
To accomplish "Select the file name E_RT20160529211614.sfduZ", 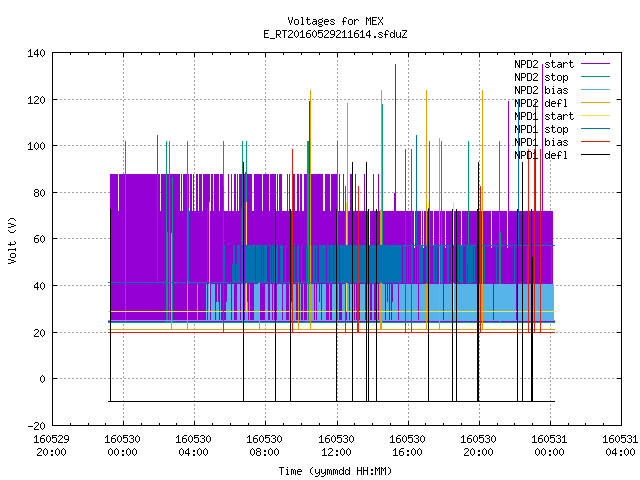I will click(x=335, y=34).
